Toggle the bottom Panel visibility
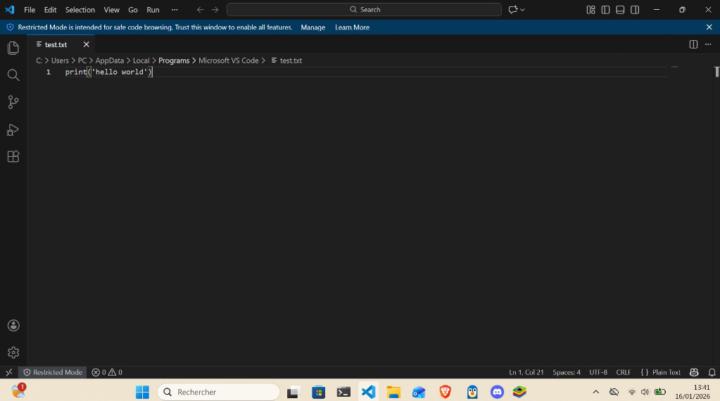Image resolution: width=720 pixels, height=401 pixels. tap(620, 9)
